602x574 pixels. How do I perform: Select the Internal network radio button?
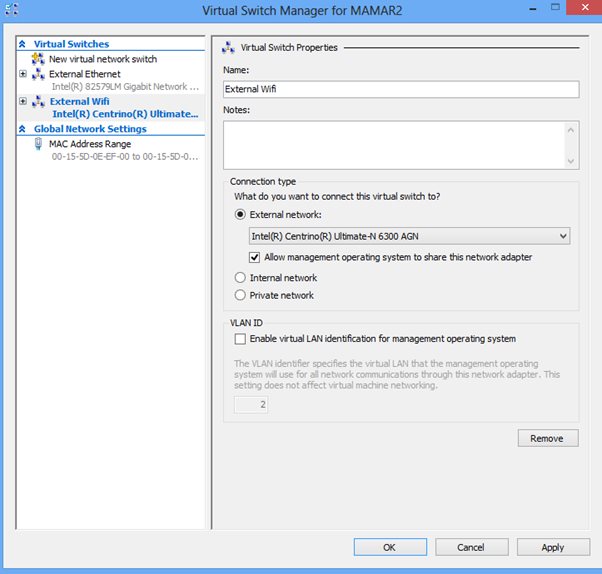point(240,278)
